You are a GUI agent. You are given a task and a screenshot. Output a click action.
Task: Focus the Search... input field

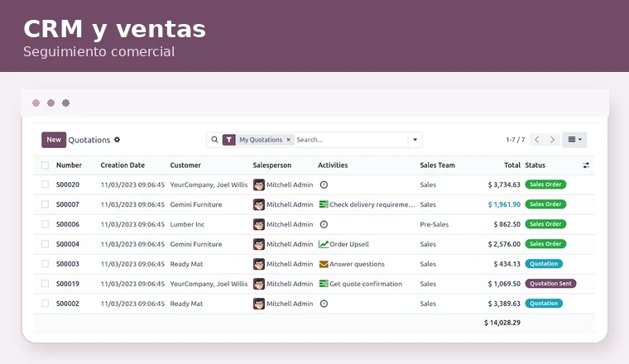351,140
